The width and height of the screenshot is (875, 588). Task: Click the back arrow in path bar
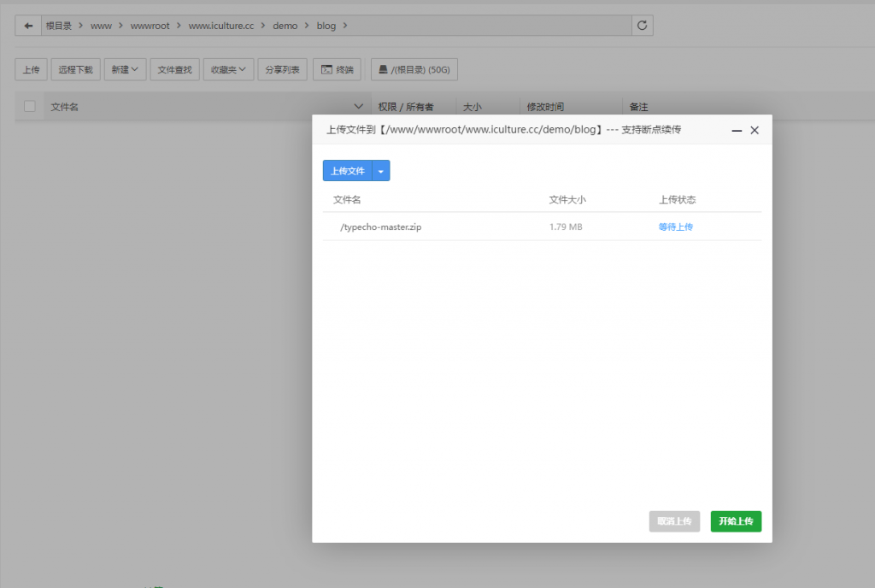click(28, 26)
